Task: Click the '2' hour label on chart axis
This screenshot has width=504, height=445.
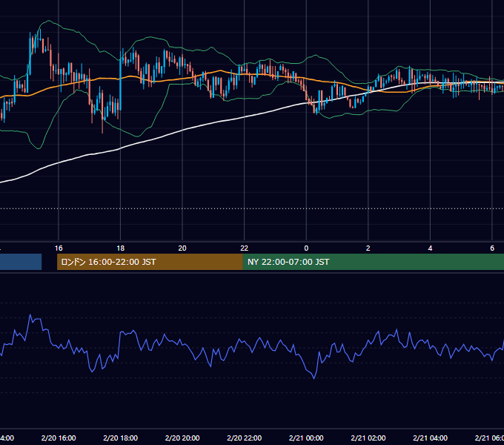Action: (x=368, y=248)
